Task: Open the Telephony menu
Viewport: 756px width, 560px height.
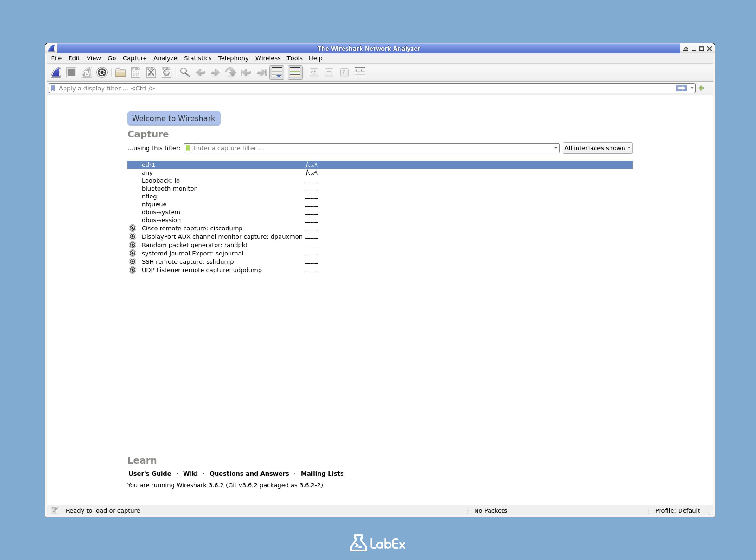Action: click(x=233, y=58)
